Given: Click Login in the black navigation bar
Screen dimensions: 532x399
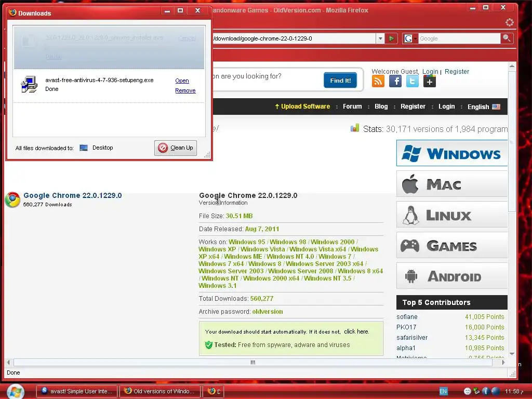Looking at the screenshot, I should (x=446, y=107).
